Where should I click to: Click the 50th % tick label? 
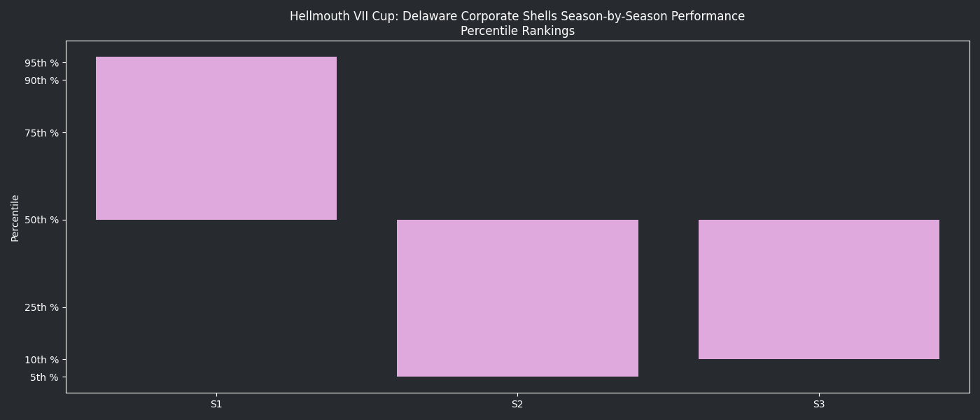tap(41, 220)
